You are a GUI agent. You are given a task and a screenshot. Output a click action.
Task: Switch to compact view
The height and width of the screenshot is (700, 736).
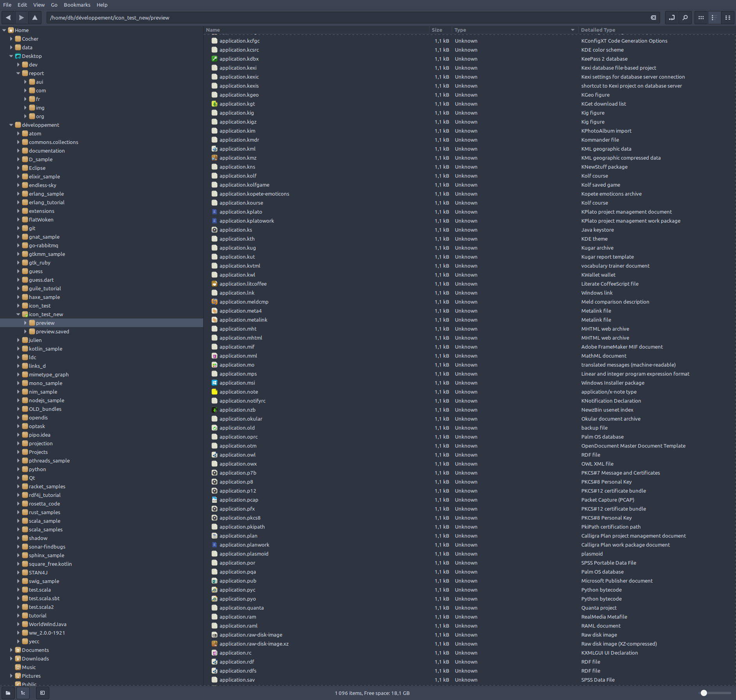coord(728,17)
